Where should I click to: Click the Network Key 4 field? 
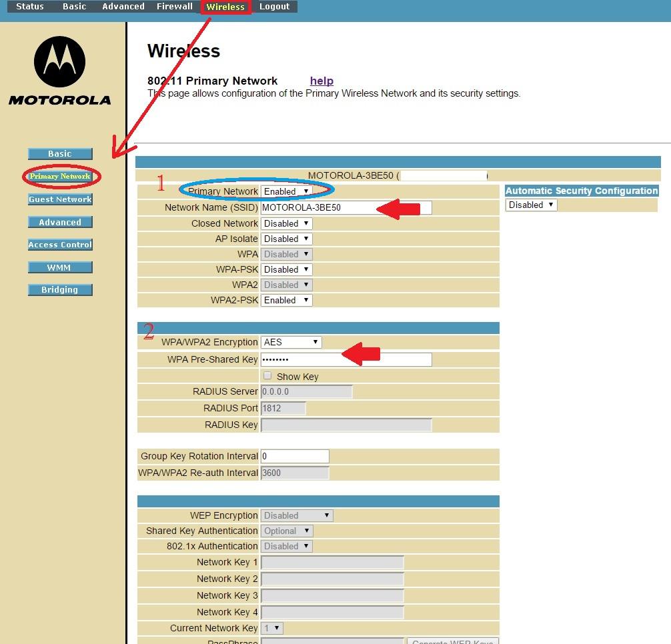pos(332,613)
